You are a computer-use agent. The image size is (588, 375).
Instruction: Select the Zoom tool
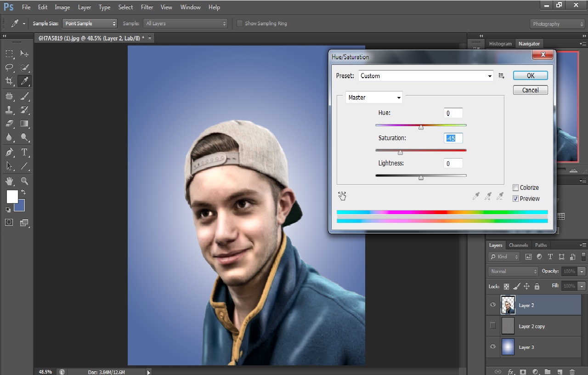tap(24, 181)
